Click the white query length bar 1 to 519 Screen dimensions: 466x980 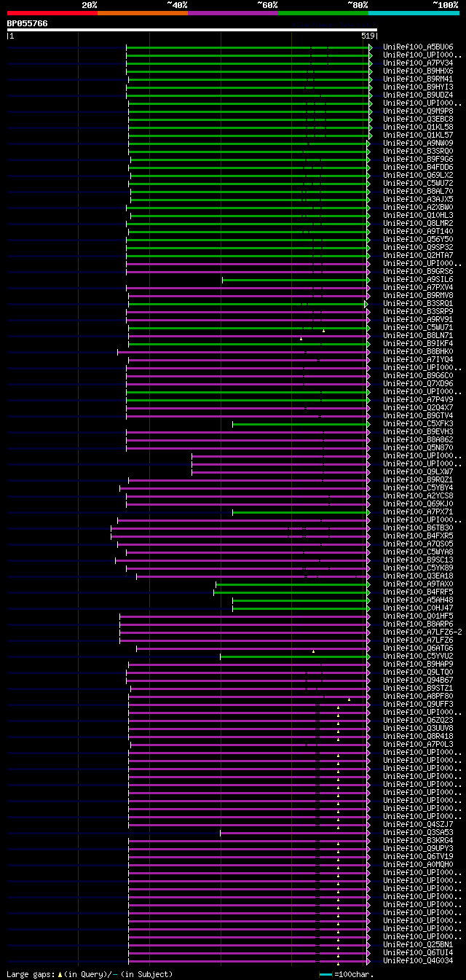coord(192,30)
